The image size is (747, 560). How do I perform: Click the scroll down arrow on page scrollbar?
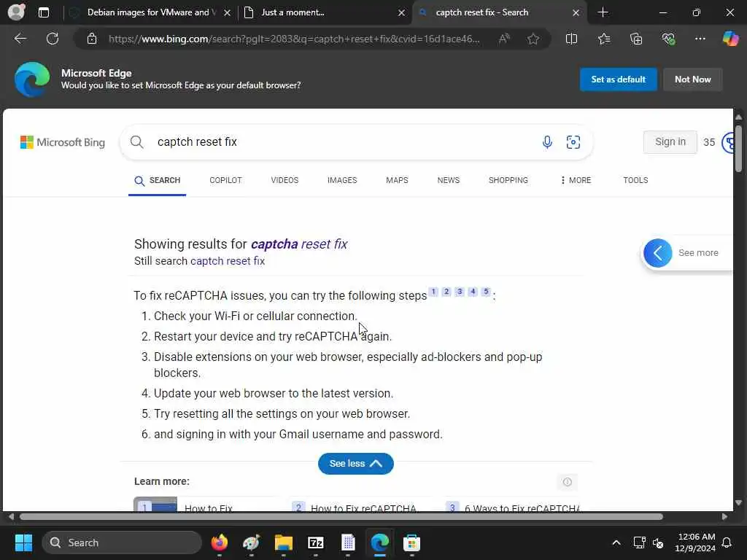pyautogui.click(x=738, y=503)
